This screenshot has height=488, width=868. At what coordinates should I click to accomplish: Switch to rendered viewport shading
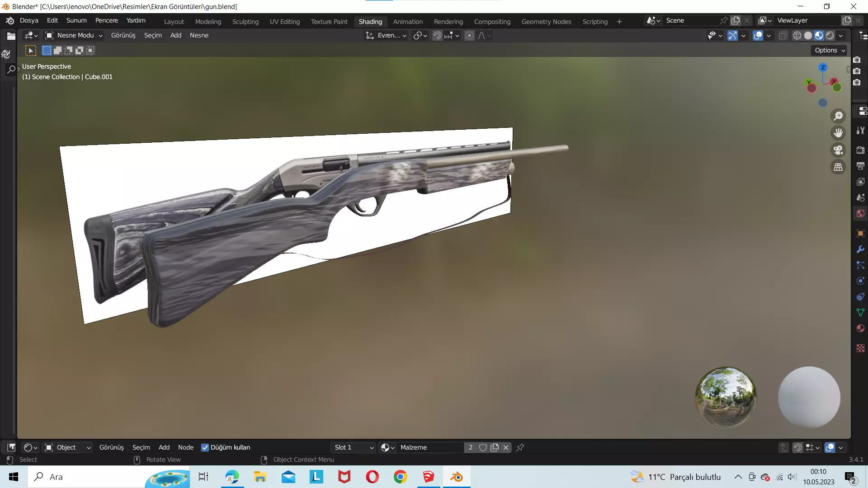(x=830, y=36)
